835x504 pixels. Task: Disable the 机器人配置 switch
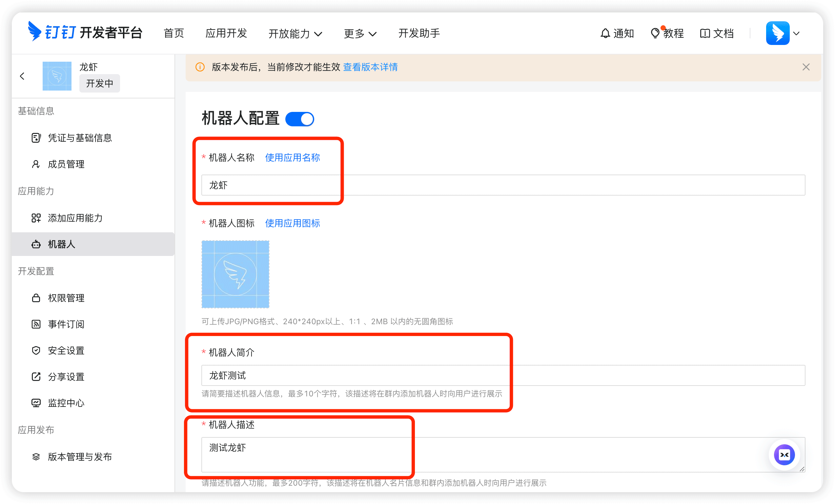pyautogui.click(x=299, y=119)
